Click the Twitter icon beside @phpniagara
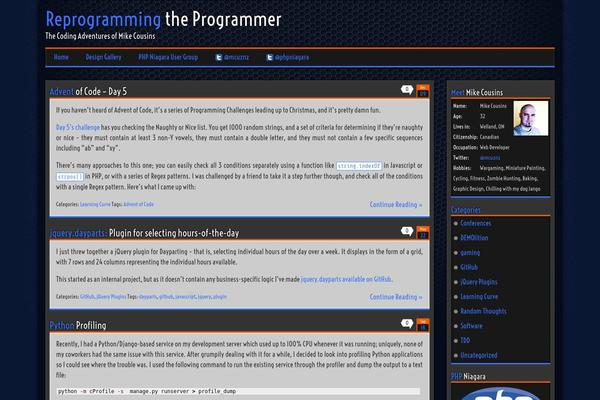This screenshot has height=400, width=600. click(269, 57)
